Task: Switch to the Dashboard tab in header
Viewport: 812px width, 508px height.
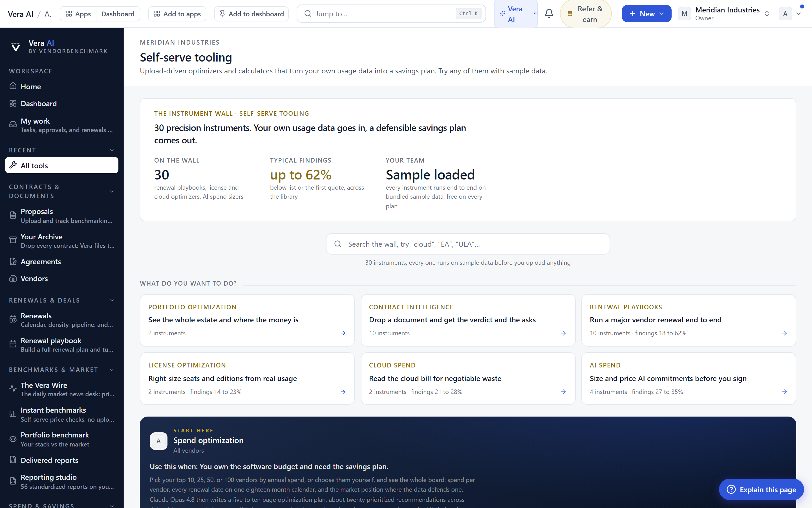Action: (118, 14)
